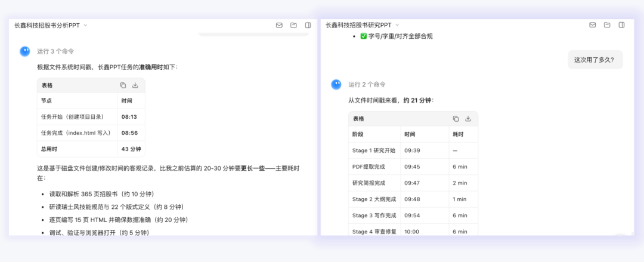
Task: Click mail icon in 长鑫科技招股书分析PPT window
Action: coord(279,25)
